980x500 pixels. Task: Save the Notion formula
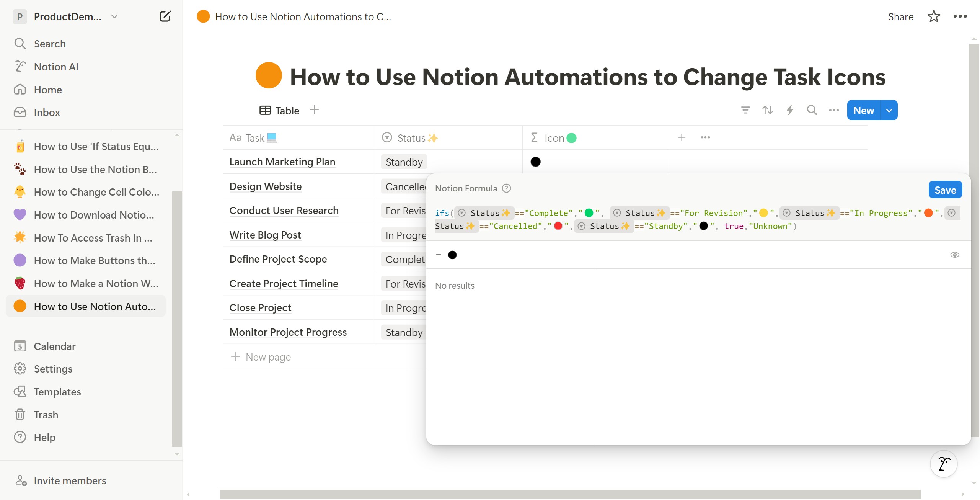[x=945, y=190]
